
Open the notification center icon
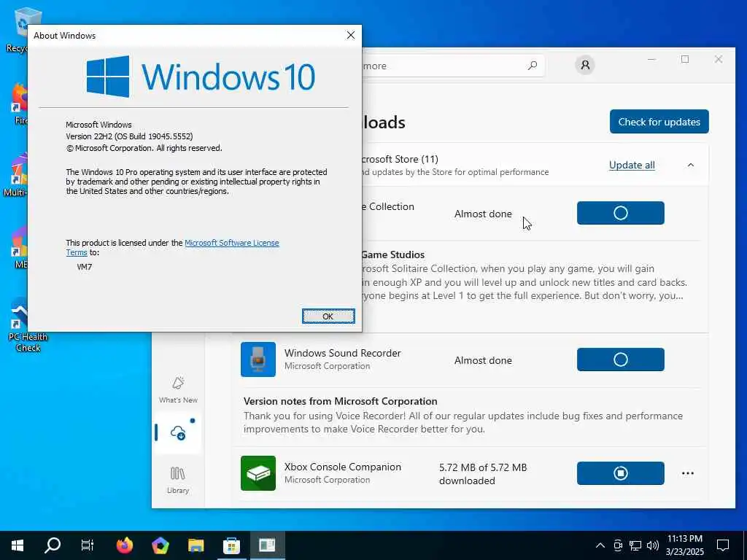(723, 545)
